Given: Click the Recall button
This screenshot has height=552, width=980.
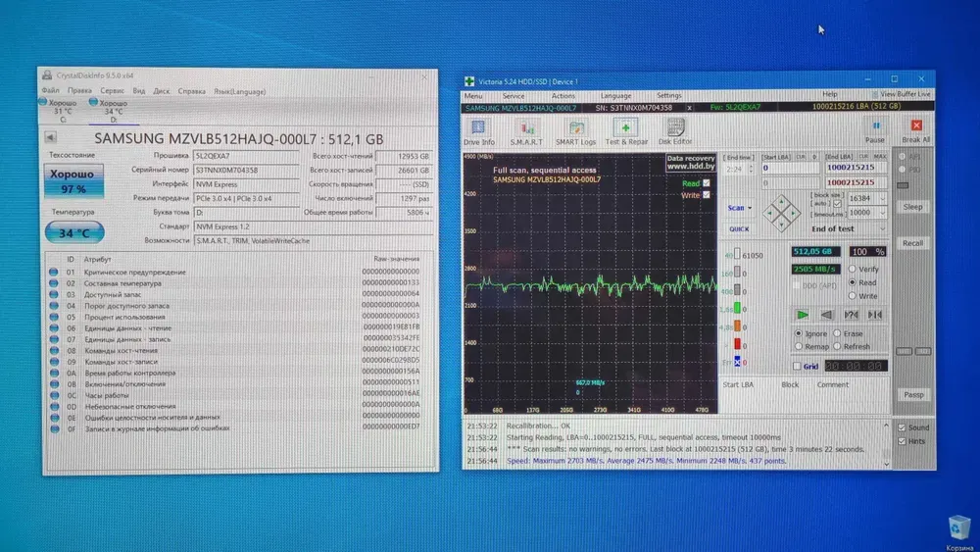Looking at the screenshot, I should [912, 242].
